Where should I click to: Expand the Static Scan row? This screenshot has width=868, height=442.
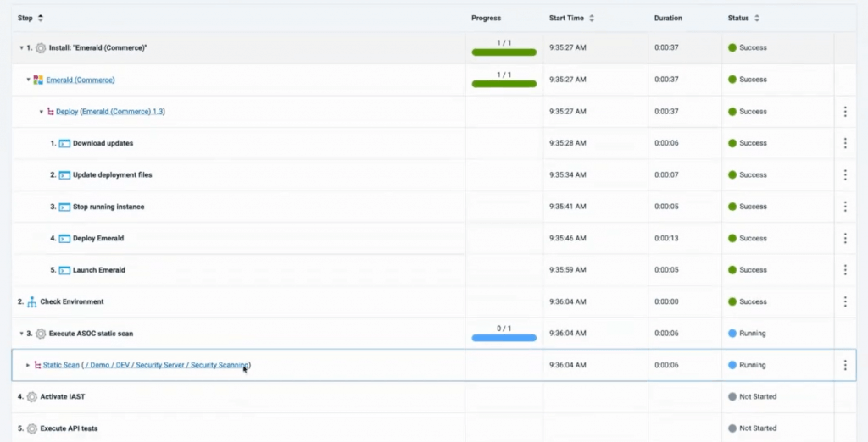[28, 365]
